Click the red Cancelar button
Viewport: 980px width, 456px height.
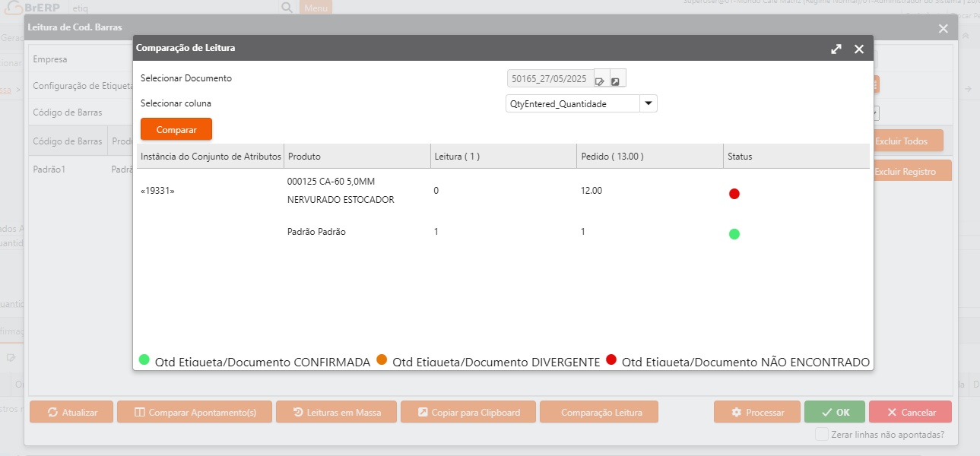910,412
